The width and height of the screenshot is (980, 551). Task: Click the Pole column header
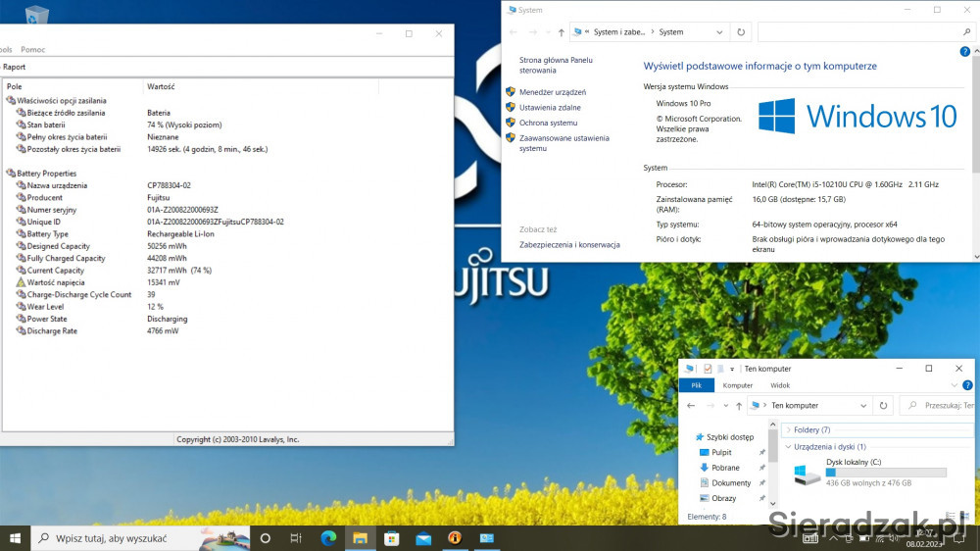pyautogui.click(x=73, y=86)
